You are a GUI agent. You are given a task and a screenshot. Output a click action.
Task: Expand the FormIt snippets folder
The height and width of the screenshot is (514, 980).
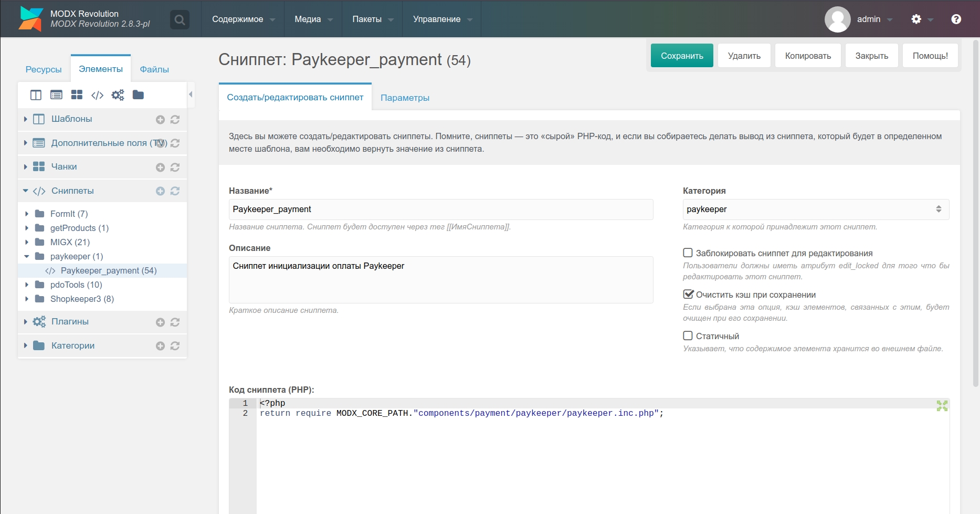pos(27,214)
